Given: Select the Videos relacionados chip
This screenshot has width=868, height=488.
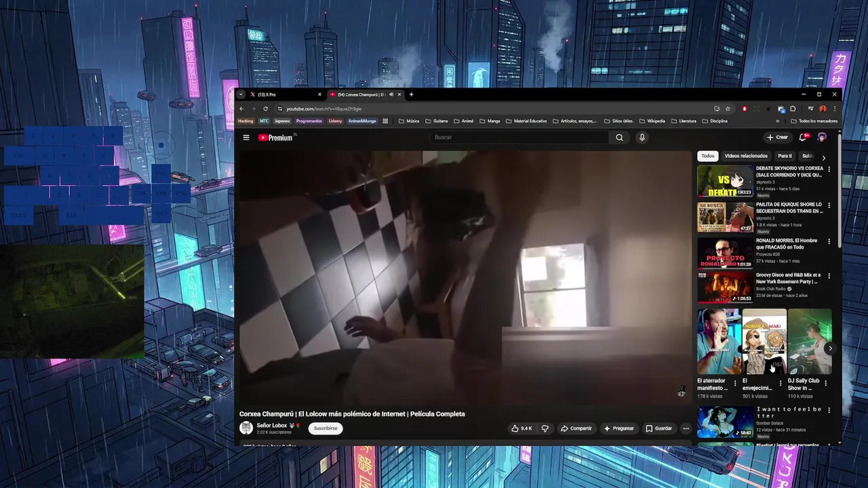Looking at the screenshot, I should coord(746,156).
